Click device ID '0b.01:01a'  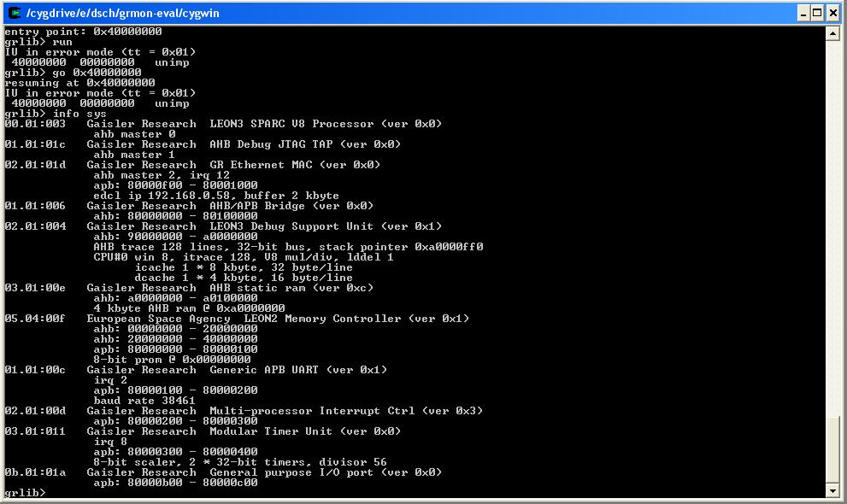pos(35,472)
